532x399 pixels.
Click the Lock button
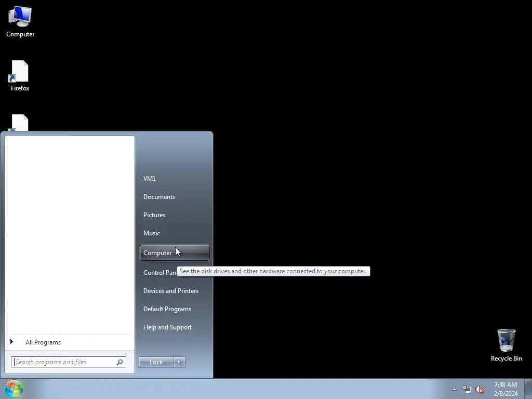156,362
